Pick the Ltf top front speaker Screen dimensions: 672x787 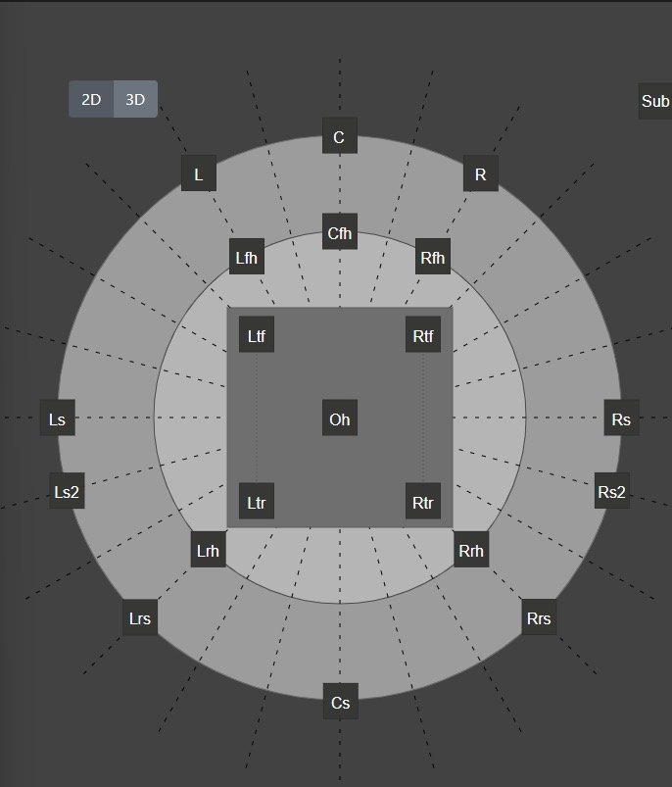coord(257,335)
